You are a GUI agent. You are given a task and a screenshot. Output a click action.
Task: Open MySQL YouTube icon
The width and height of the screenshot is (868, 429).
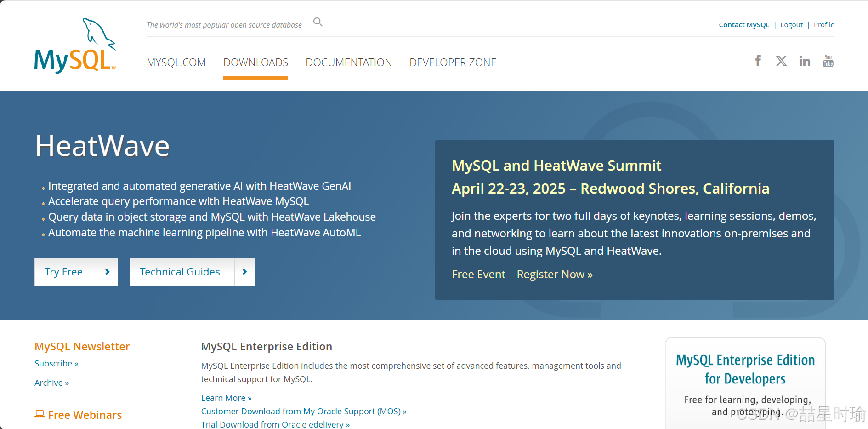[x=828, y=61]
